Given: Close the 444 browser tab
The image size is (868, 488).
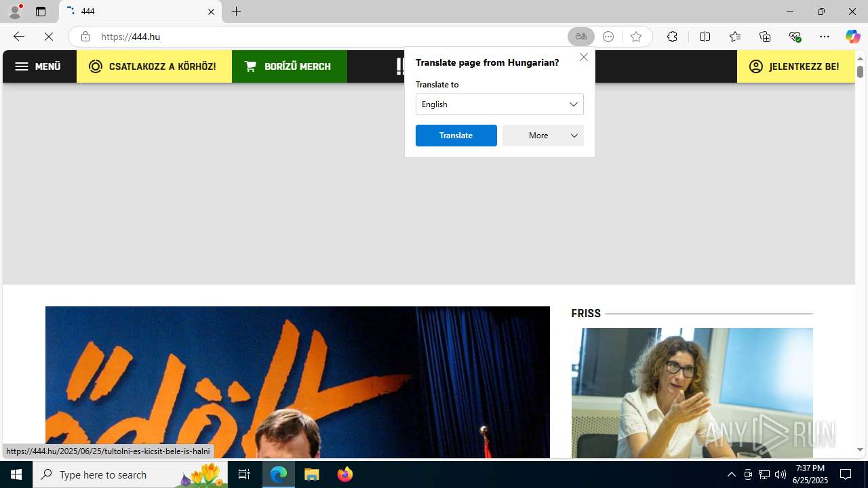Looking at the screenshot, I should [211, 12].
